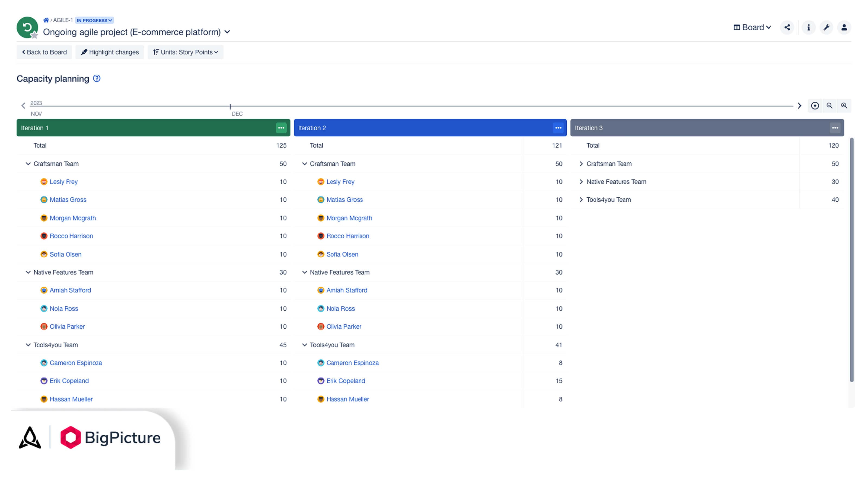
Task: Open Cameron Espinoza in Iteration 1
Action: pos(76,363)
